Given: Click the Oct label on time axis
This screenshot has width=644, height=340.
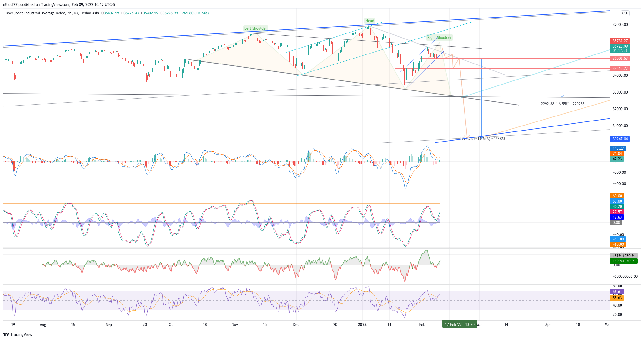Looking at the screenshot, I should point(172,325).
